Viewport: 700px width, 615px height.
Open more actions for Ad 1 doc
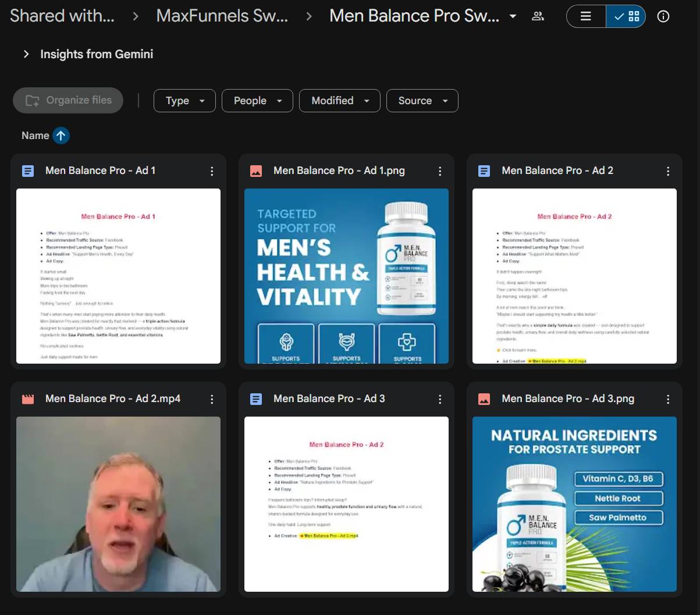click(212, 171)
